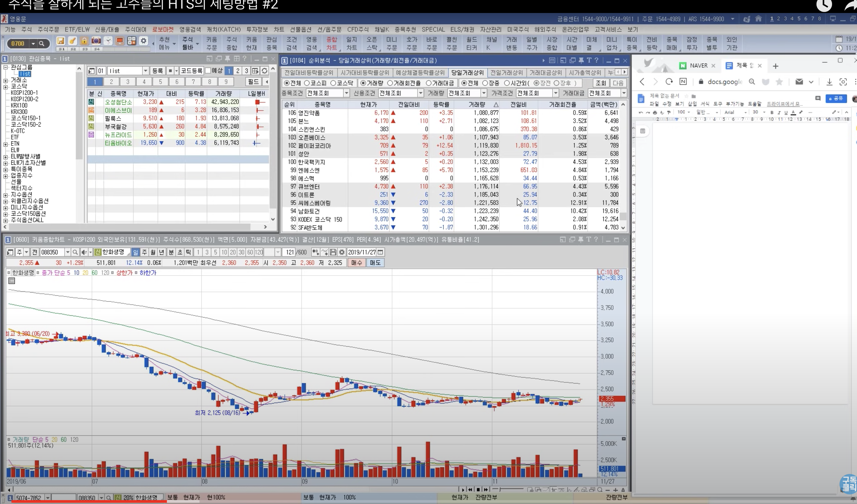
Task: Click the calendar icon beside 2019/11/27
Action: [380, 252]
